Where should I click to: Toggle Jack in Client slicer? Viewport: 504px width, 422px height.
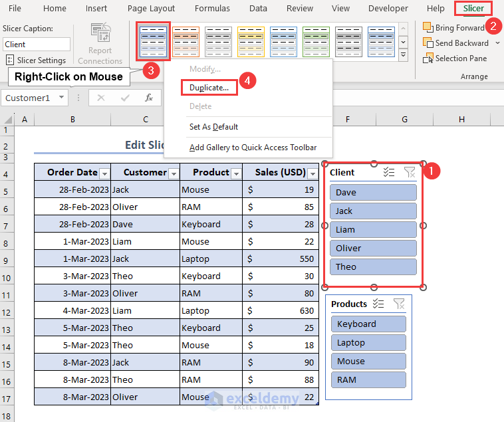click(x=373, y=211)
